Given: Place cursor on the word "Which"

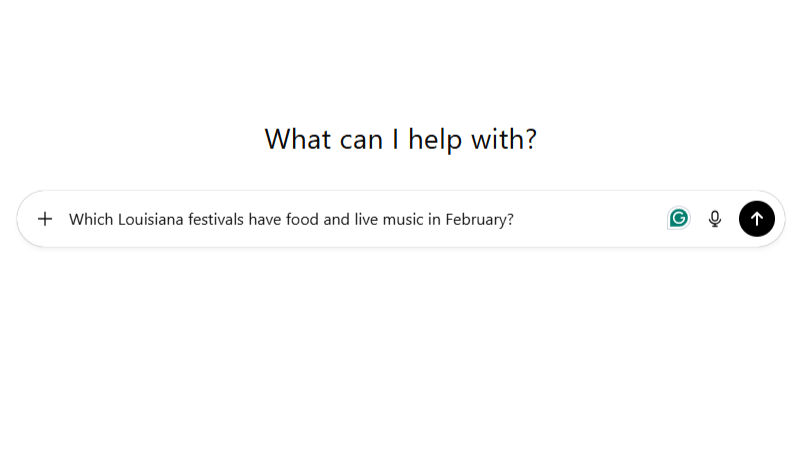Looking at the screenshot, I should 91,219.
